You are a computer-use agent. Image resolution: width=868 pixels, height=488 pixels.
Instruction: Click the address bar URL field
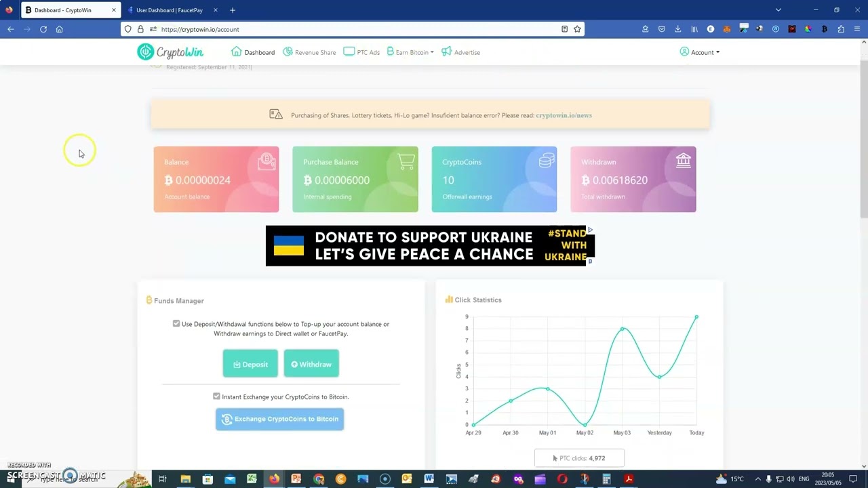click(353, 29)
